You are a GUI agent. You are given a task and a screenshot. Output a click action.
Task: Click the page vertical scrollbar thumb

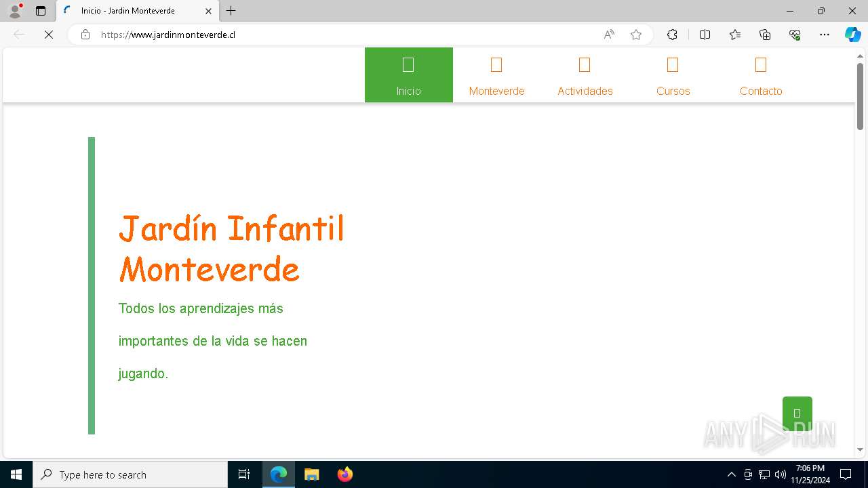[x=860, y=96]
